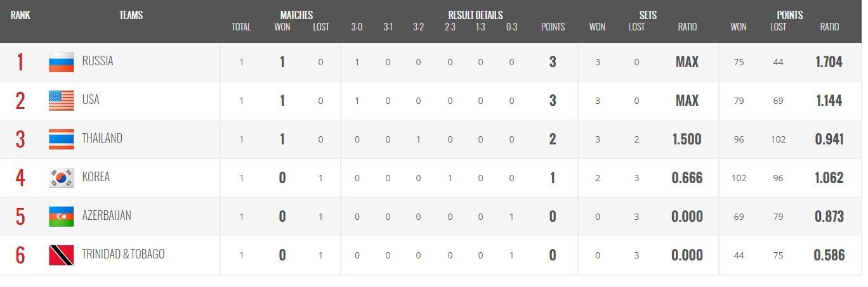Screen dimensions: 868x287
Task: Click the USA flag icon
Action: click(61, 101)
